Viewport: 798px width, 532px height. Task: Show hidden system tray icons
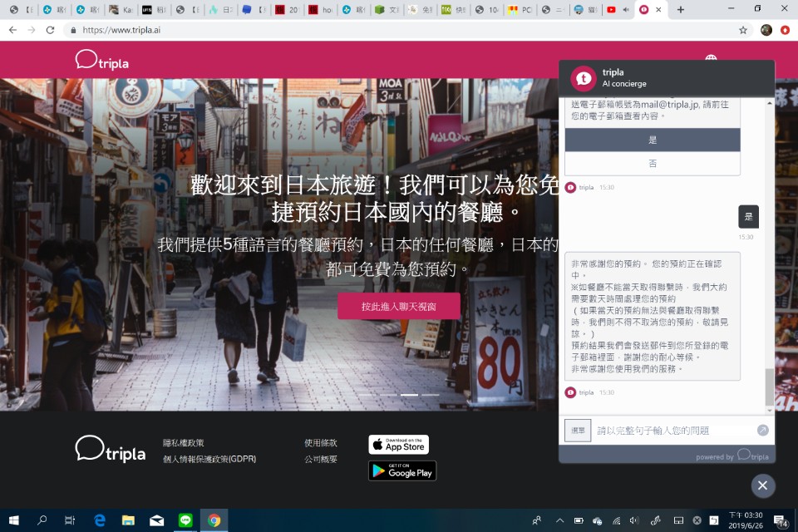(x=559, y=520)
